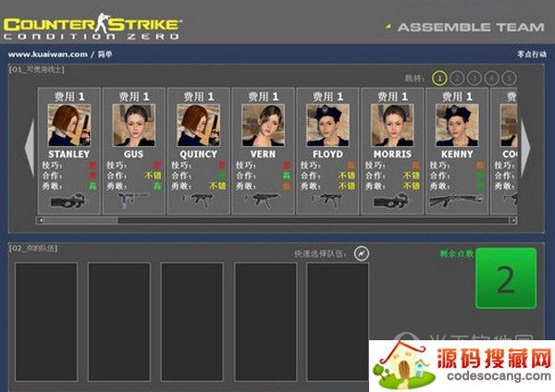
Task: Click the arrow beside Assemble Team
Action: (388, 26)
